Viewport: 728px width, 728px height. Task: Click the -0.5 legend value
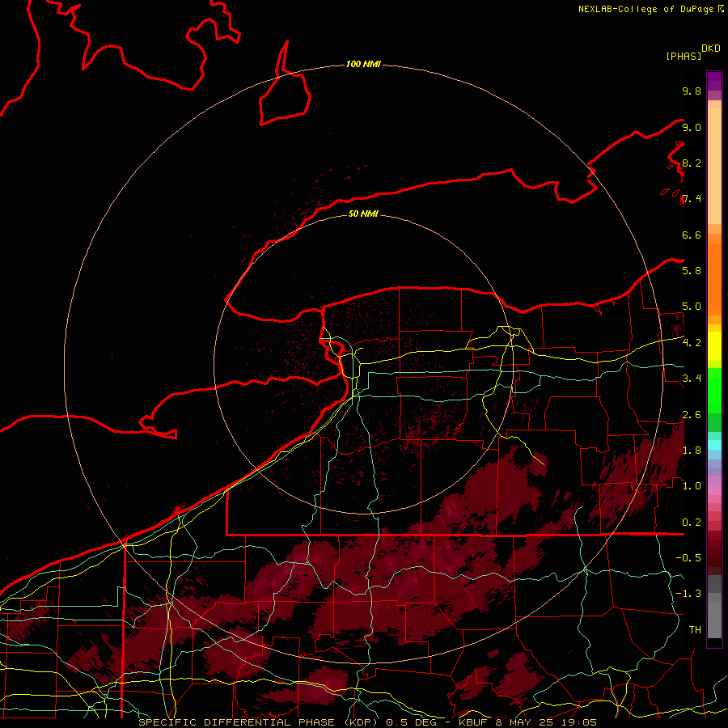(x=688, y=557)
